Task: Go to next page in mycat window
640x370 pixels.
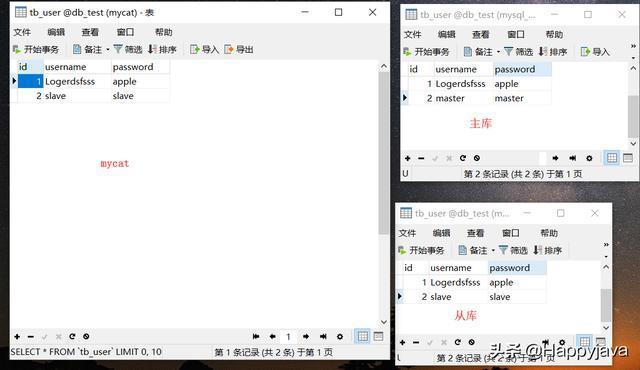Action: coord(306,337)
